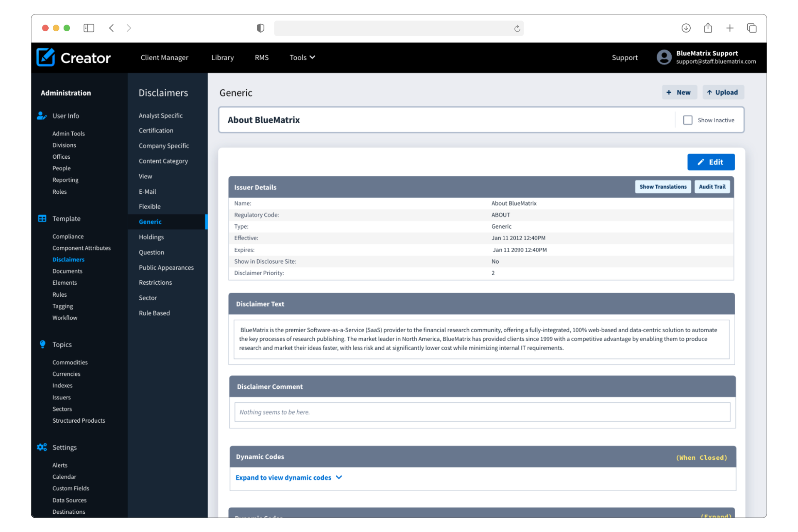Select the User Info person icon
The width and height of the screenshot is (798, 532).
click(x=42, y=116)
